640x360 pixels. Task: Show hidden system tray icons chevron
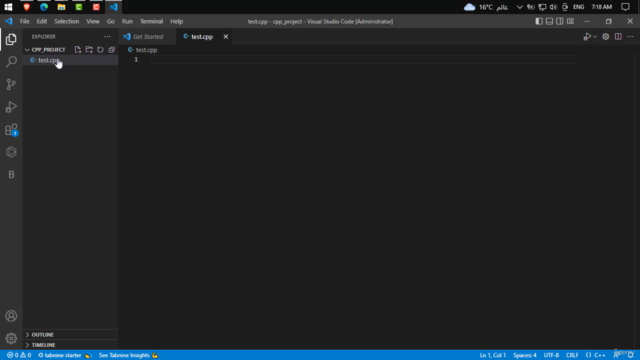[x=520, y=7]
